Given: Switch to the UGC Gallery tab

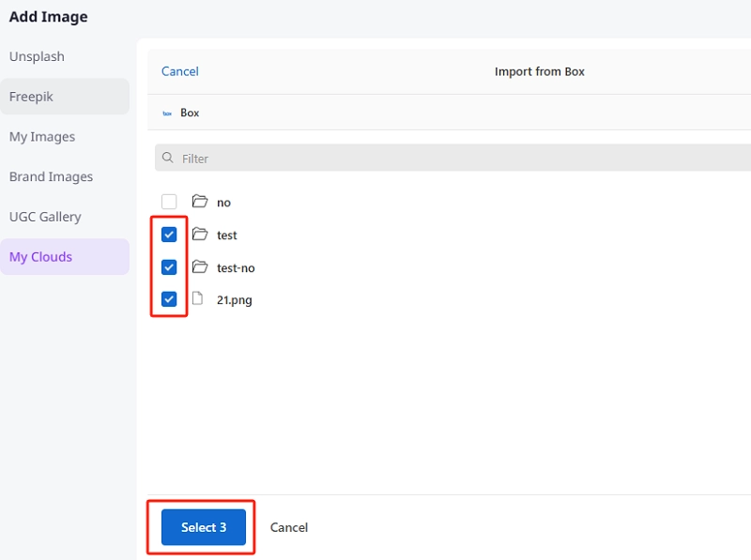Looking at the screenshot, I should [x=45, y=217].
